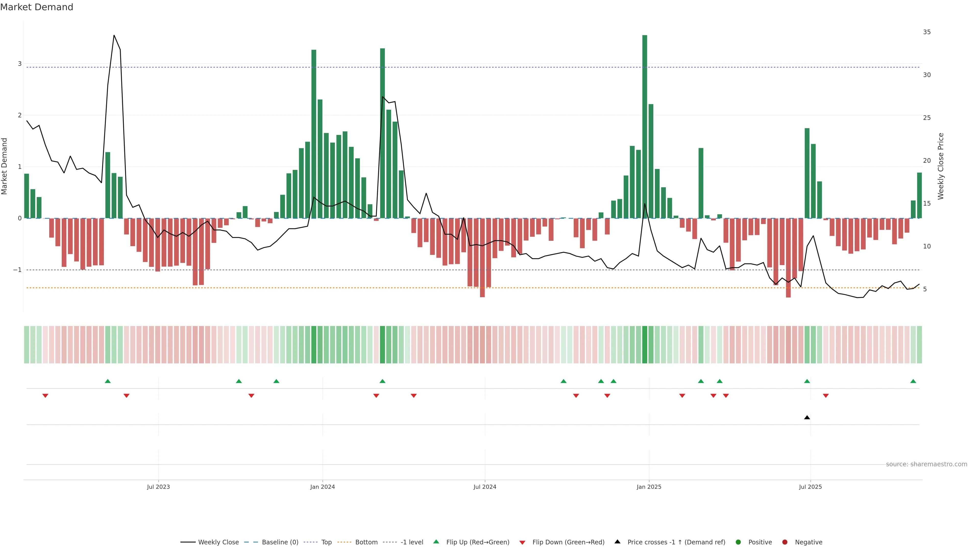Click the Weekly Close Price axis title
The height and width of the screenshot is (551, 980).
coord(941,166)
